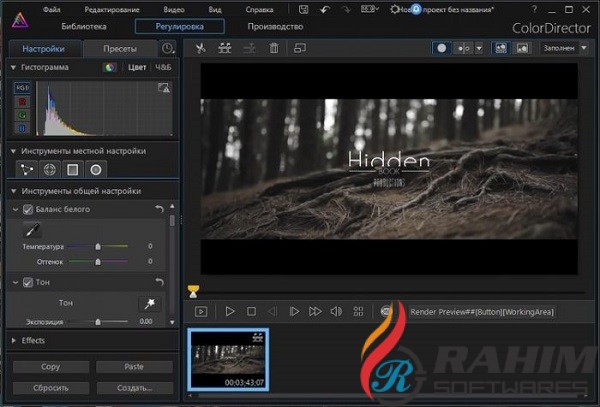Click the trash delete icon in toolbar
Screen dimensions: 600x407
(x=274, y=47)
